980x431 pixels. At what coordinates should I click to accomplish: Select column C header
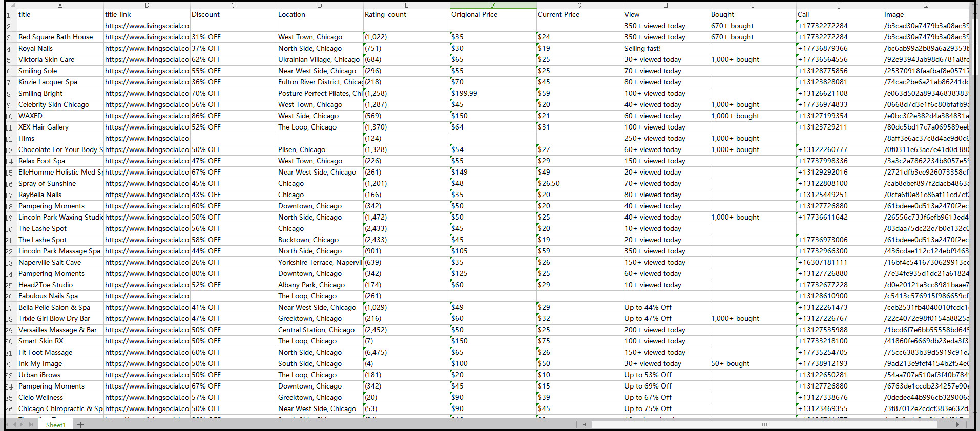[233, 5]
